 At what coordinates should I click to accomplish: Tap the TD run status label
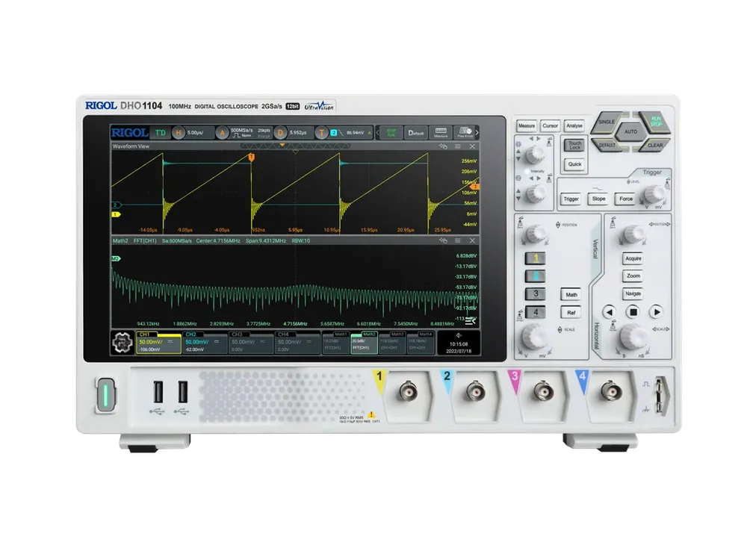pos(160,133)
